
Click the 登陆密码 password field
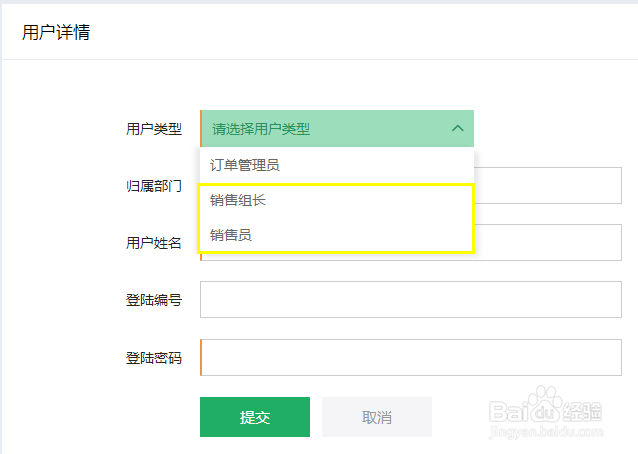pos(411,357)
